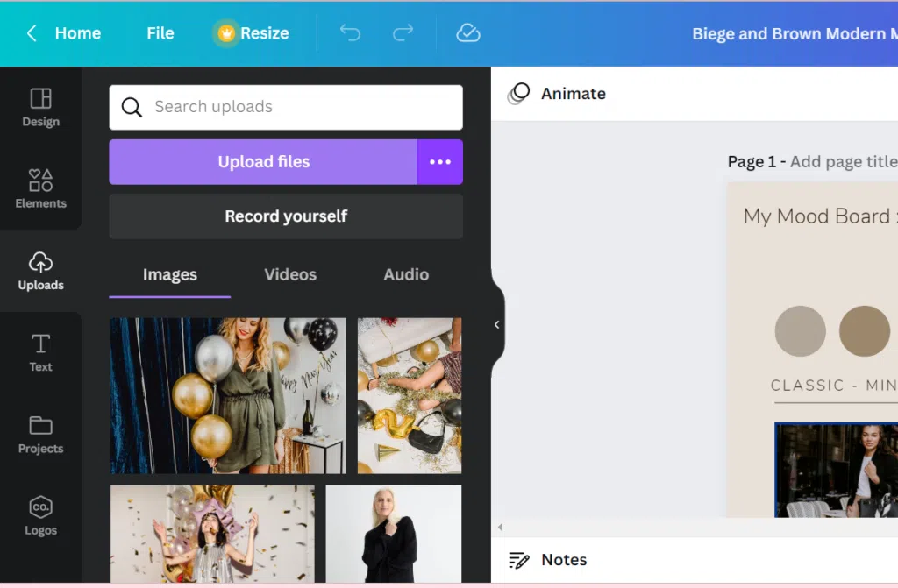Click the Upload files button
This screenshot has width=898, height=588.
263,162
